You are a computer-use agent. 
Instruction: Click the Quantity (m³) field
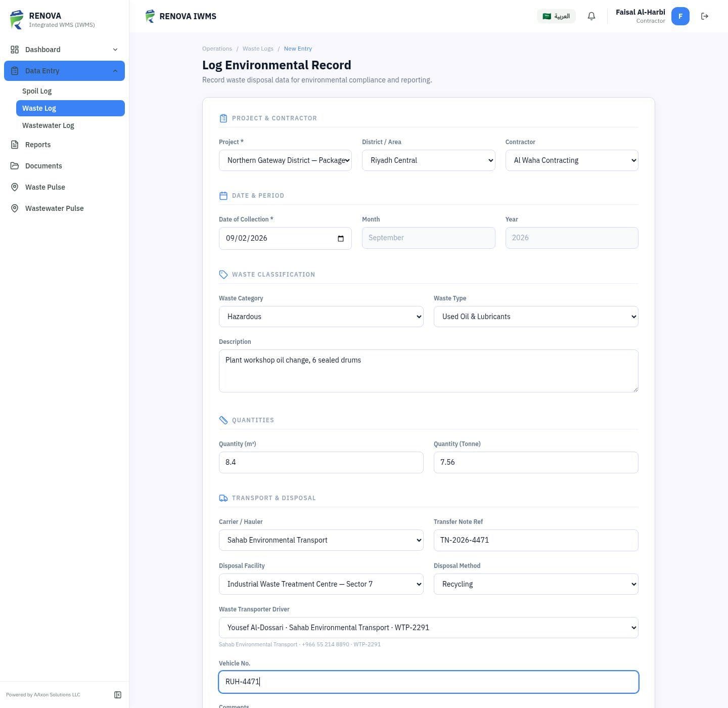coord(321,462)
